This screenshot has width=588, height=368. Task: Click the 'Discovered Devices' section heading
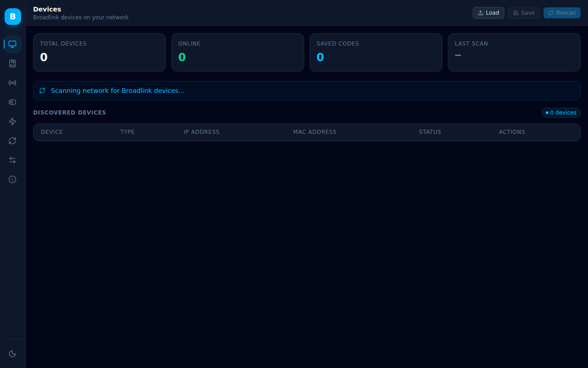click(69, 112)
